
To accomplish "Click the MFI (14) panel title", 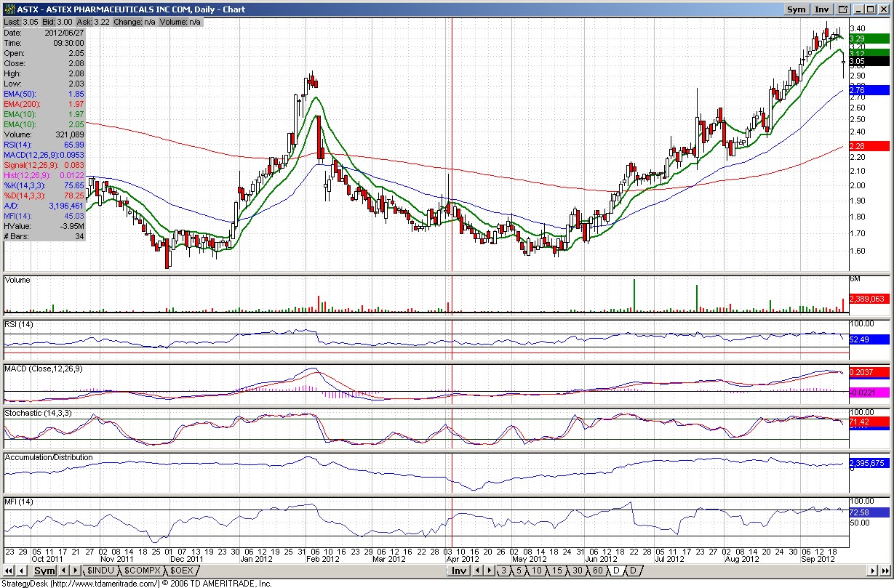I will coord(19,502).
